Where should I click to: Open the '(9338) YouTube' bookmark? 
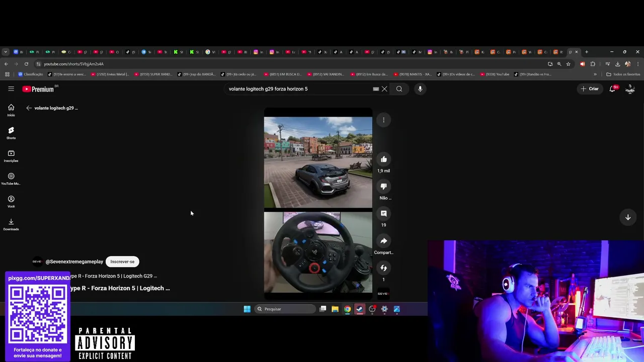[495, 74]
